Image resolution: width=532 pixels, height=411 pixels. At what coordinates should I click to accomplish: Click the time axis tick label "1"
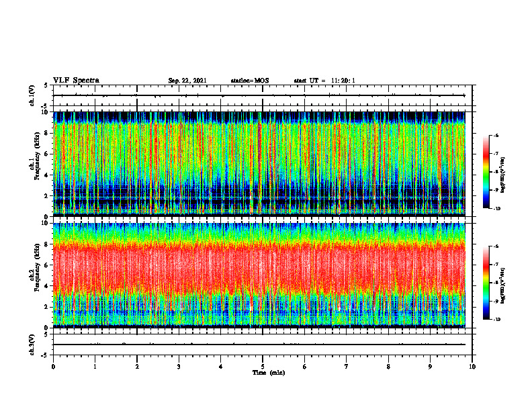pyautogui.click(x=95, y=367)
